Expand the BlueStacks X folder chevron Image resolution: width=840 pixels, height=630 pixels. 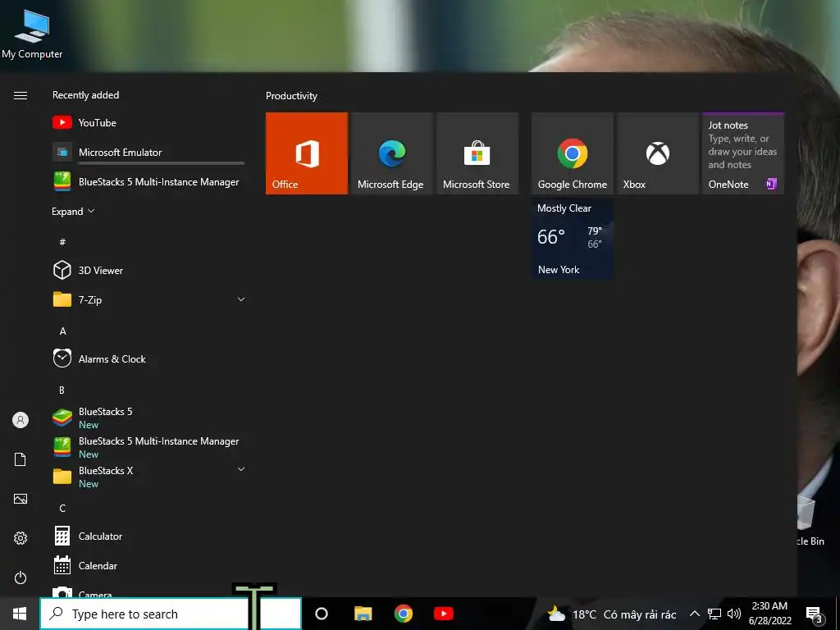pos(241,469)
